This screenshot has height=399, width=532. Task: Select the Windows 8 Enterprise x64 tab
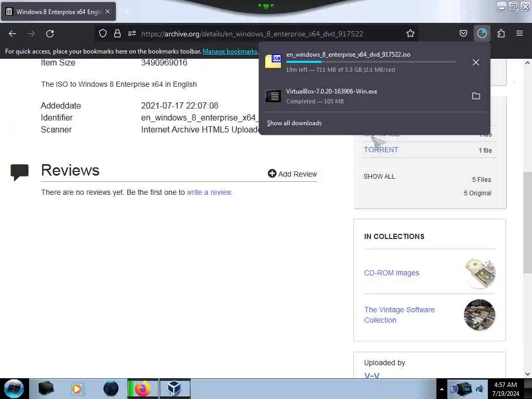click(58, 11)
